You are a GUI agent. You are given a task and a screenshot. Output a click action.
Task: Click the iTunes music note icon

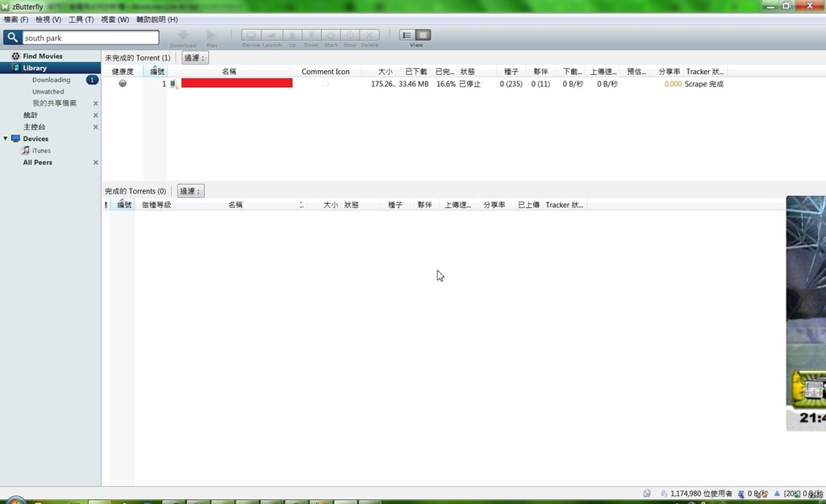(x=25, y=150)
